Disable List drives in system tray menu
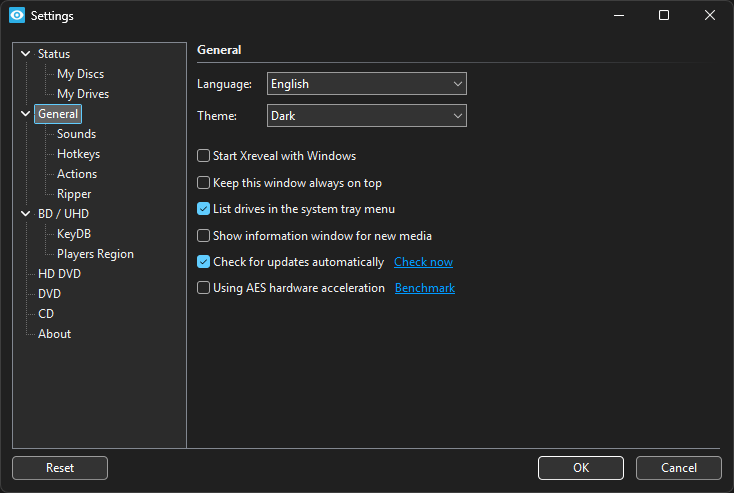Image resolution: width=734 pixels, height=493 pixels. pos(204,209)
